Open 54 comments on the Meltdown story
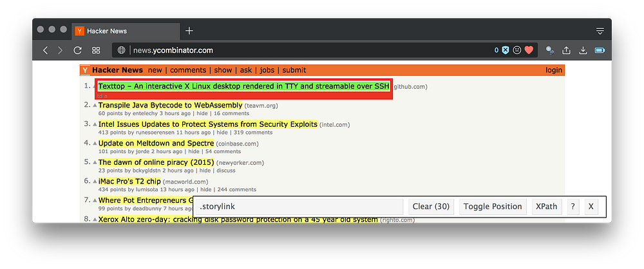 pos(223,151)
